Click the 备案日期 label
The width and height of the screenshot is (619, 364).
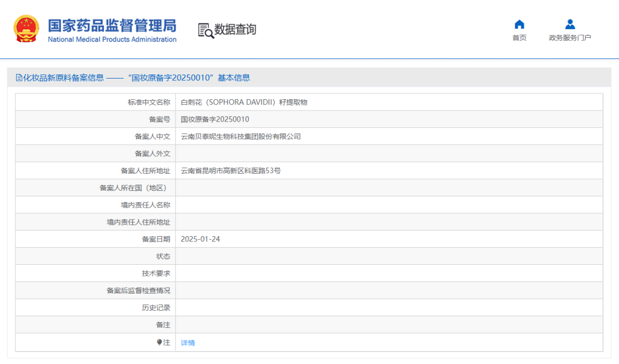click(156, 239)
